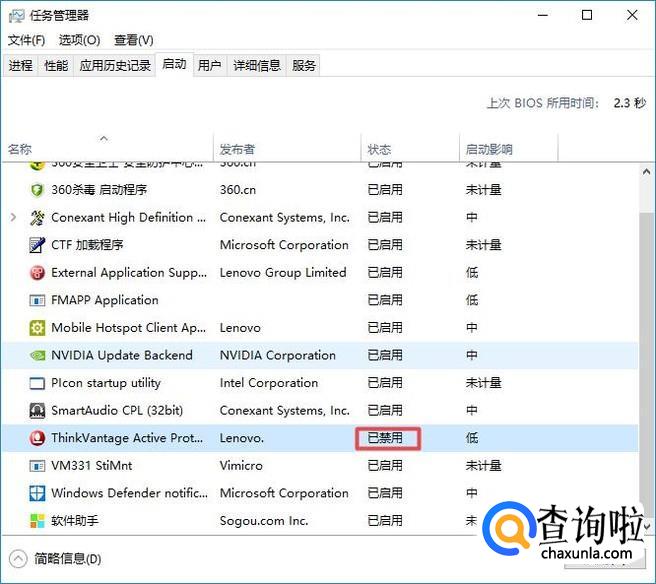
Task: Select the 启动 tab
Action: click(174, 64)
